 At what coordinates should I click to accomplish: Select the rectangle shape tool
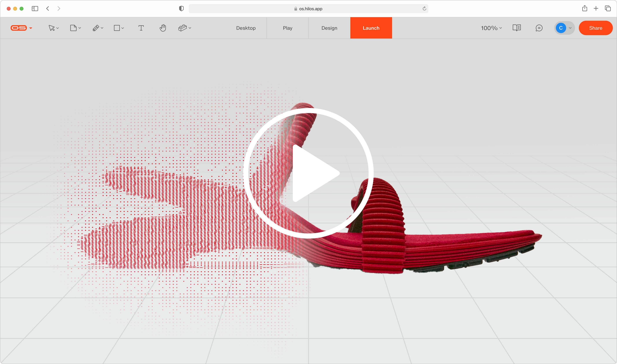117,28
